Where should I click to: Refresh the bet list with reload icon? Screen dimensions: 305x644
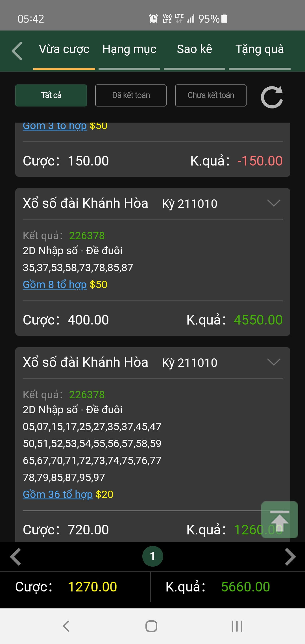(272, 97)
